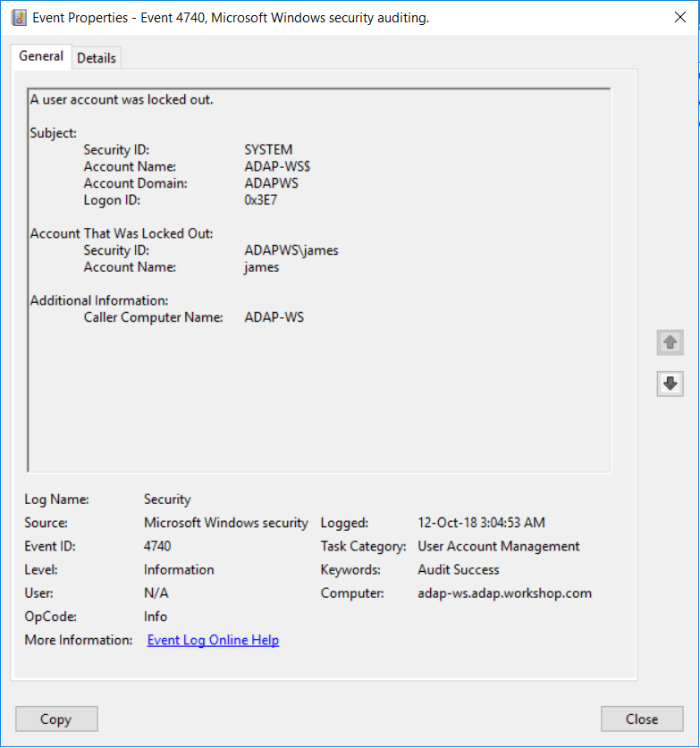Click the 'Subject:' heading
The width and height of the screenshot is (700, 748).
(53, 133)
